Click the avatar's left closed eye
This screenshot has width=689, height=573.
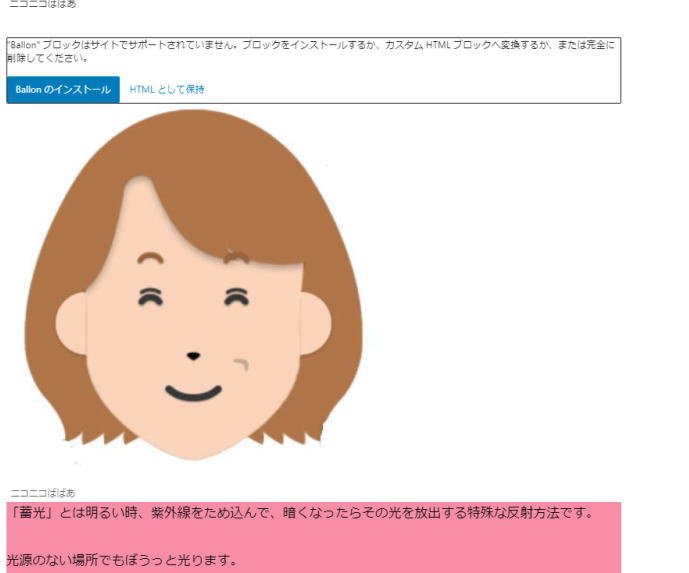150,297
